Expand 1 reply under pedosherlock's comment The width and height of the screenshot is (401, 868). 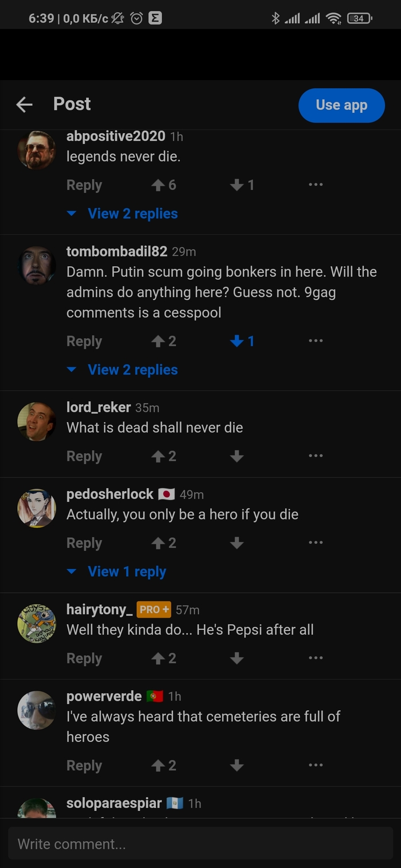click(127, 572)
